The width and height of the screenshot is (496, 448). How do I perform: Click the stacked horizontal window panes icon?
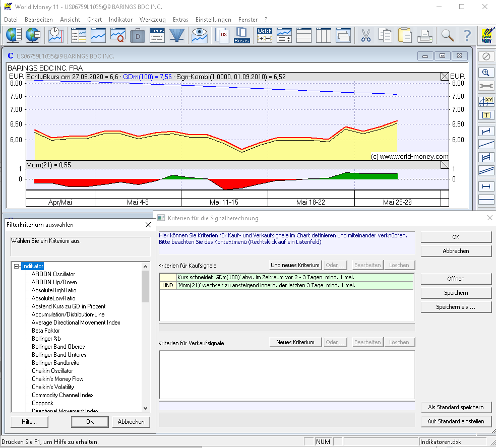304,35
